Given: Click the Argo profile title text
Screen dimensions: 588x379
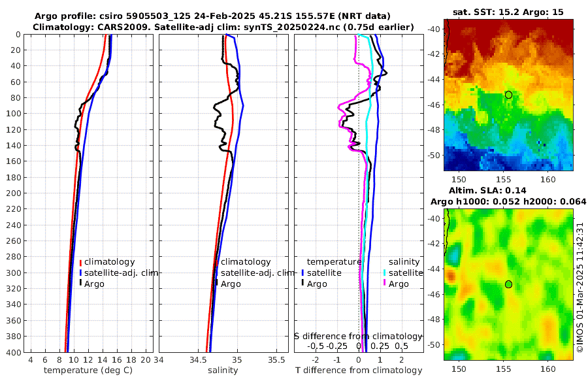Looking at the screenshot, I should point(212,16).
